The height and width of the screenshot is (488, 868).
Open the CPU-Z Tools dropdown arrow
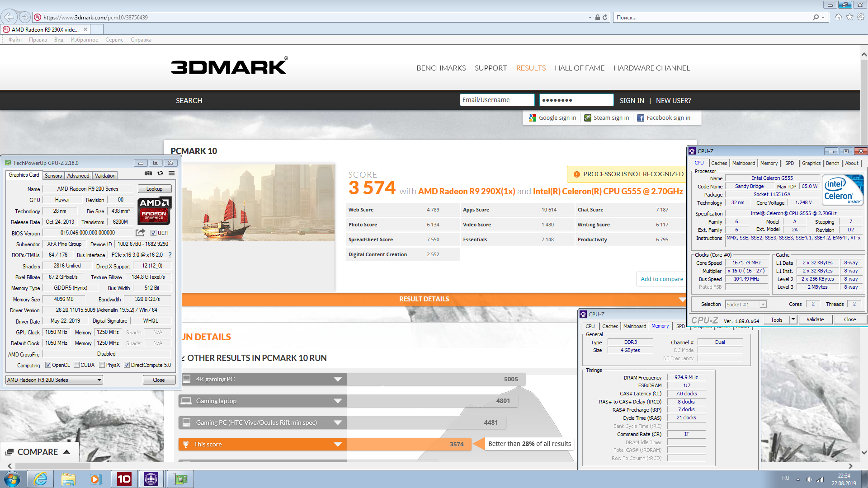pyautogui.click(x=793, y=319)
